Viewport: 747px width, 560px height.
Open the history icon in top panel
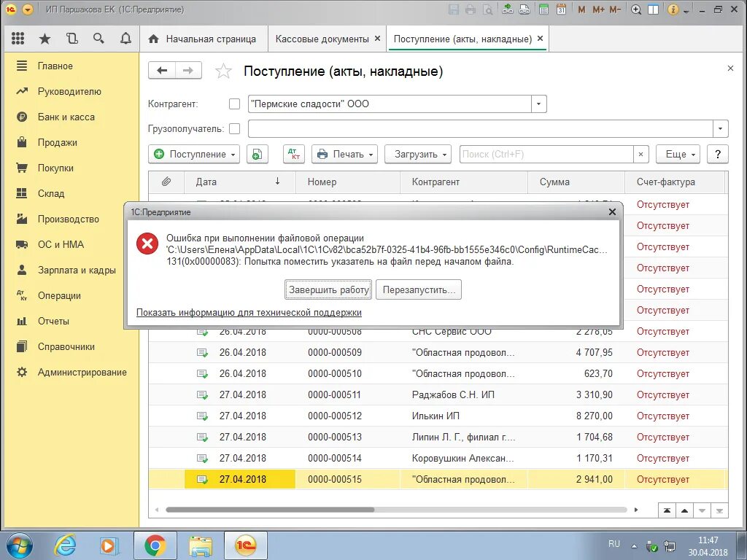pyautogui.click(x=72, y=39)
